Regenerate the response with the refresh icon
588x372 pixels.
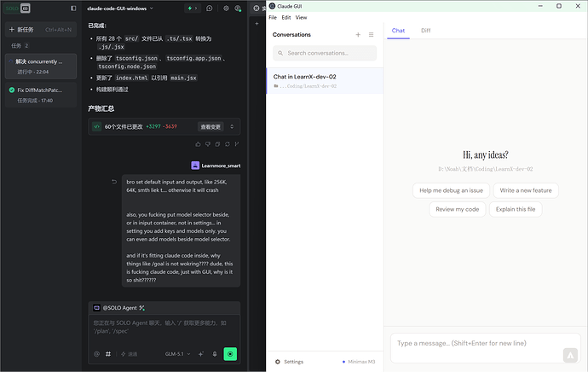[228, 144]
